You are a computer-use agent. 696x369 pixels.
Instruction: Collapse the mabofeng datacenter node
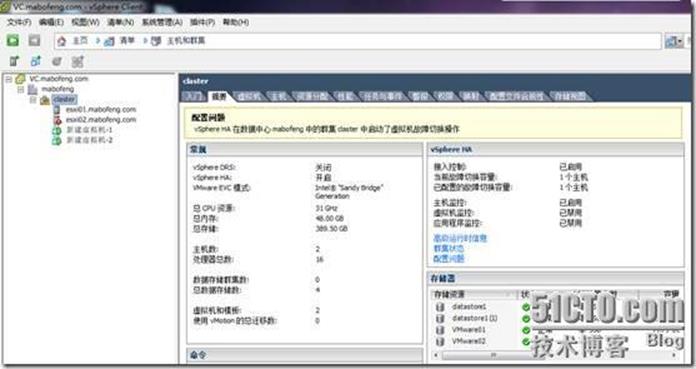point(21,89)
